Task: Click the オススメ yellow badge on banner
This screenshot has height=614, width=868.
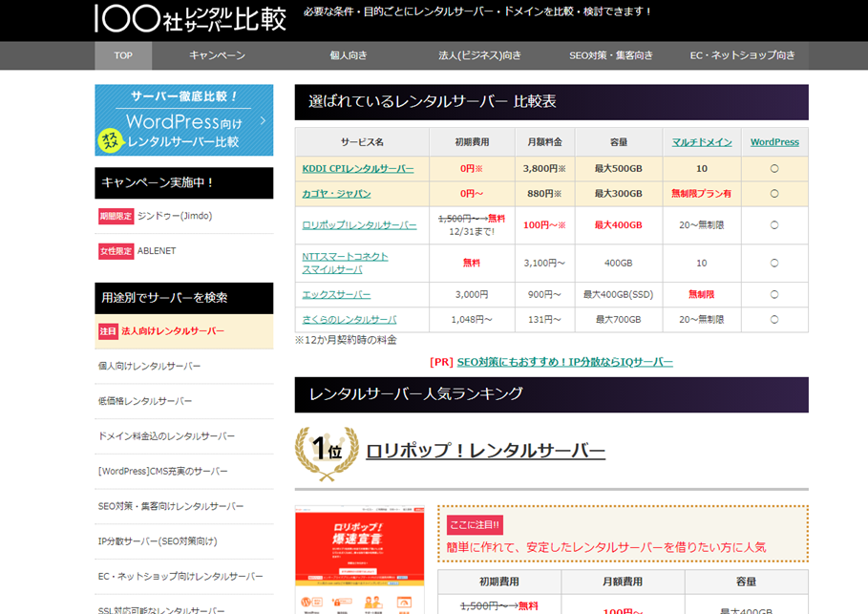Action: coord(110,140)
